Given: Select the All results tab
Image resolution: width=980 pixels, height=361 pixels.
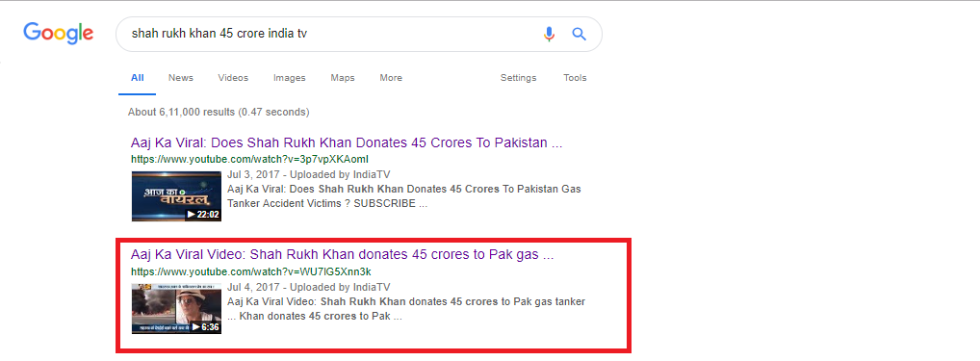Looking at the screenshot, I should coord(137,78).
